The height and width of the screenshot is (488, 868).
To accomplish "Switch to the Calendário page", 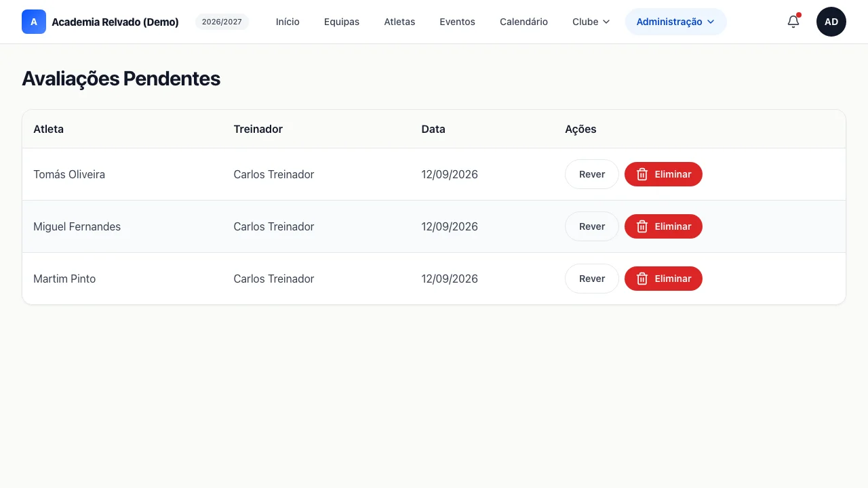I will click(x=524, y=22).
